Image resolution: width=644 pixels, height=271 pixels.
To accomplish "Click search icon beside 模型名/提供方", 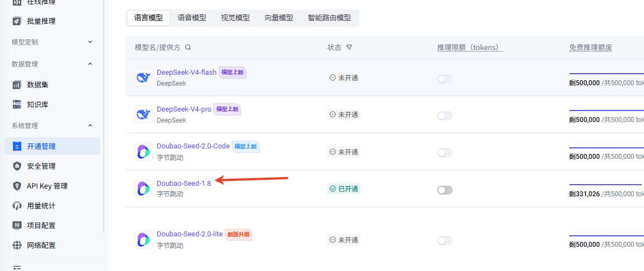I will (x=188, y=47).
